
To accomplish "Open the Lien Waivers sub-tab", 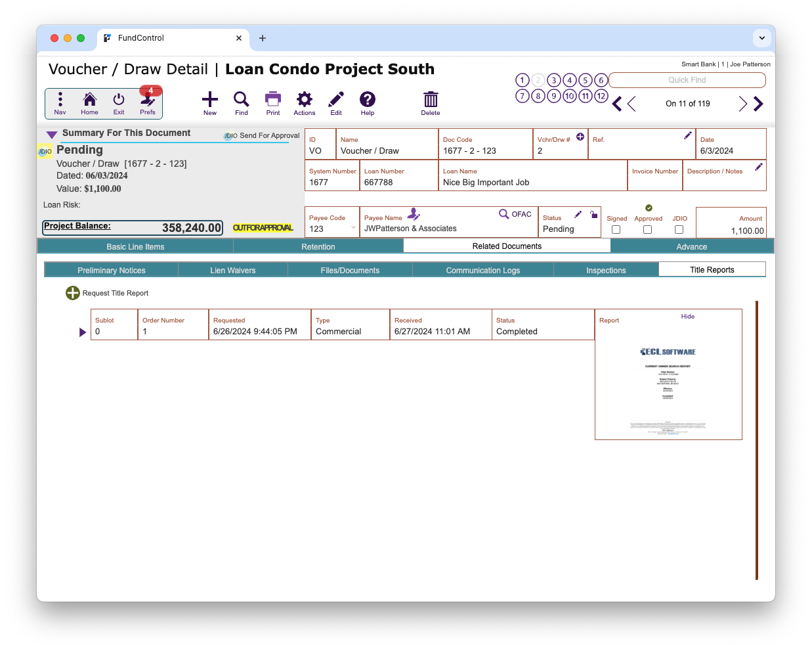I will pyautogui.click(x=233, y=270).
